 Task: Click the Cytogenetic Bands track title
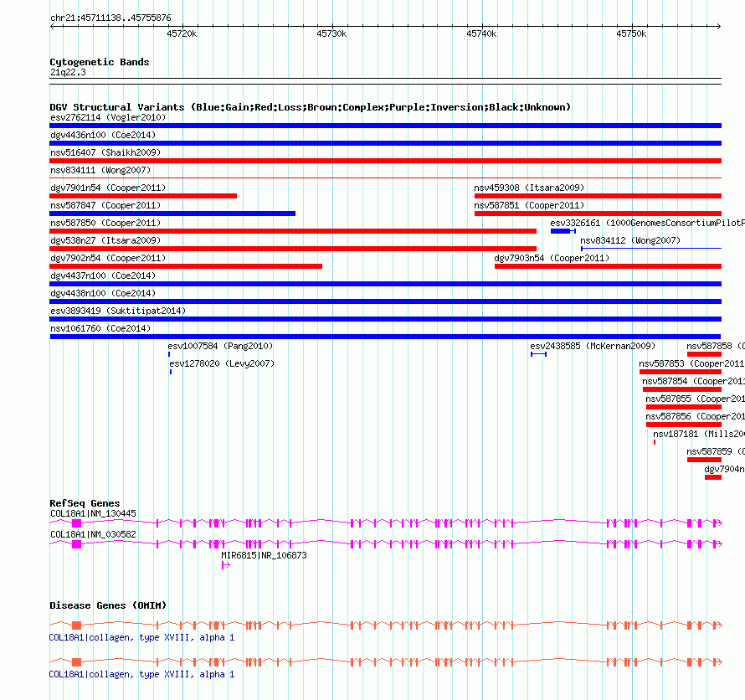click(x=100, y=62)
